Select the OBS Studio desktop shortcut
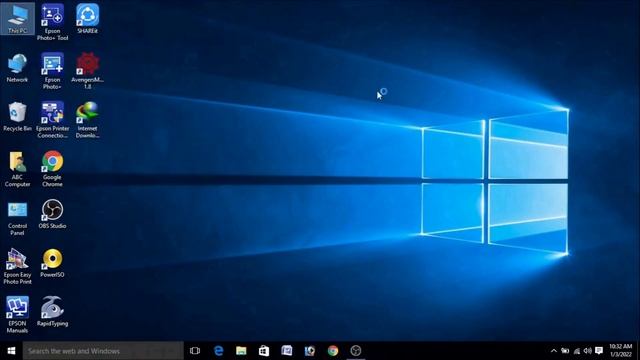This screenshot has width=640, height=360. 52,214
